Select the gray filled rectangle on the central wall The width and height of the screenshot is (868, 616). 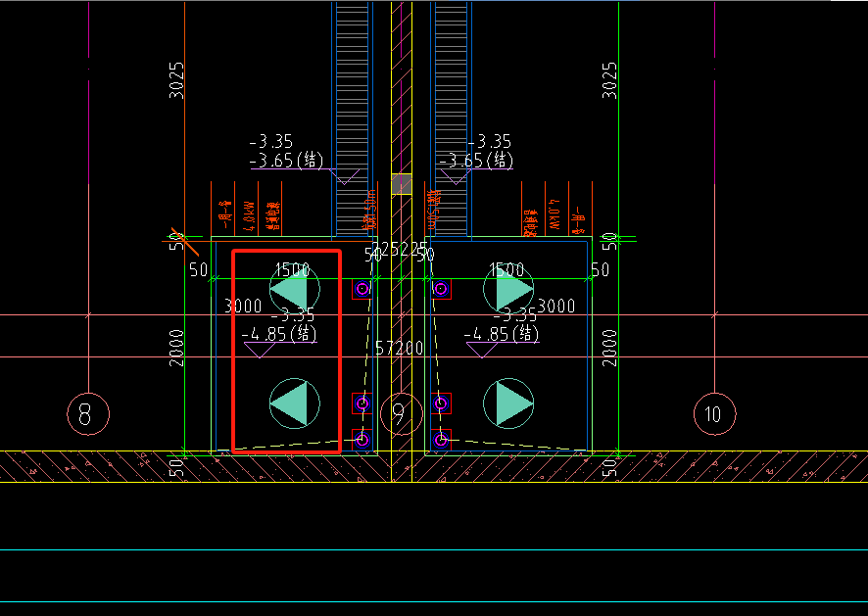(402, 184)
